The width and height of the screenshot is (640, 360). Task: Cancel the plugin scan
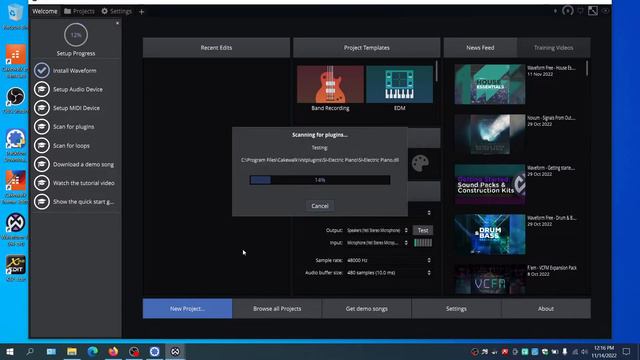click(320, 206)
